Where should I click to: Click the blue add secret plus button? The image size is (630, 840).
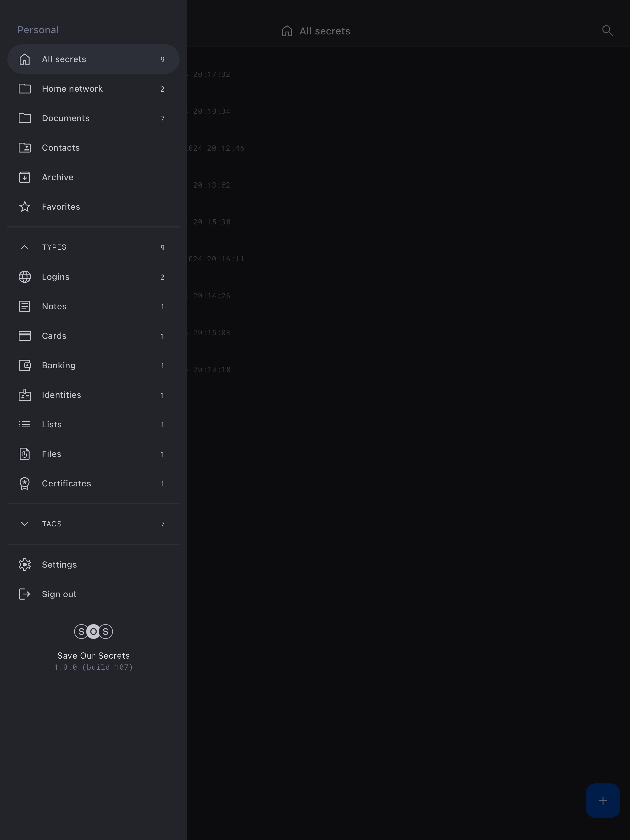[602, 800]
